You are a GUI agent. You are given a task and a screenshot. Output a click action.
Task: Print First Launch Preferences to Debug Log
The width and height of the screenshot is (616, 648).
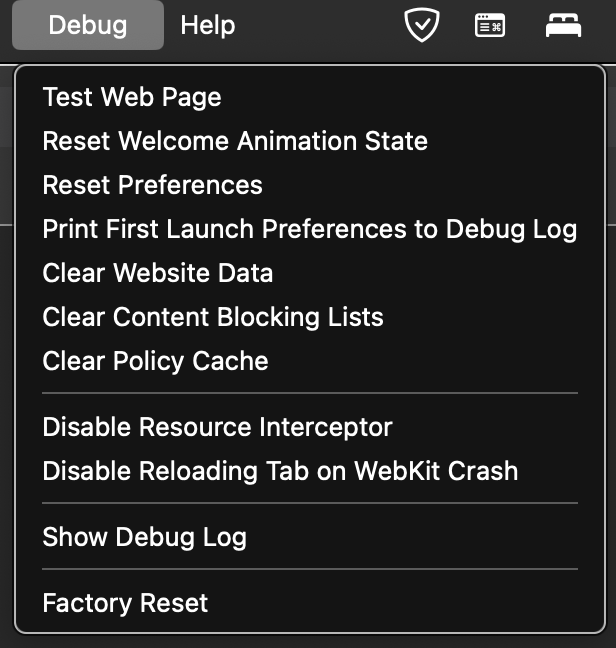click(309, 229)
